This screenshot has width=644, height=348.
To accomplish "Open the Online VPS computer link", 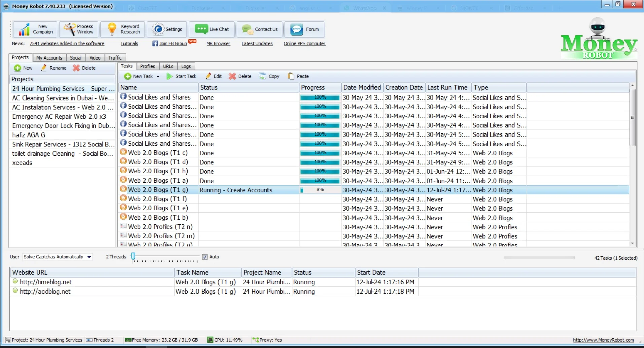I will point(305,43).
